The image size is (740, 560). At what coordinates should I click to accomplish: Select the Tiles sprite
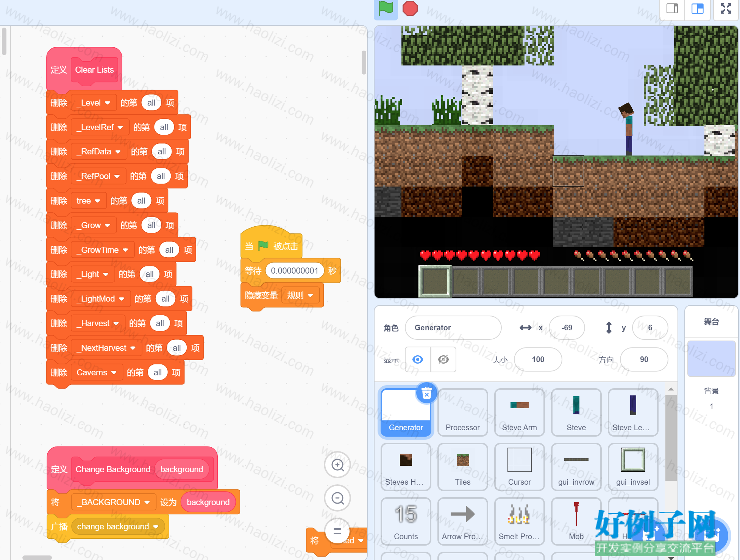point(462,467)
